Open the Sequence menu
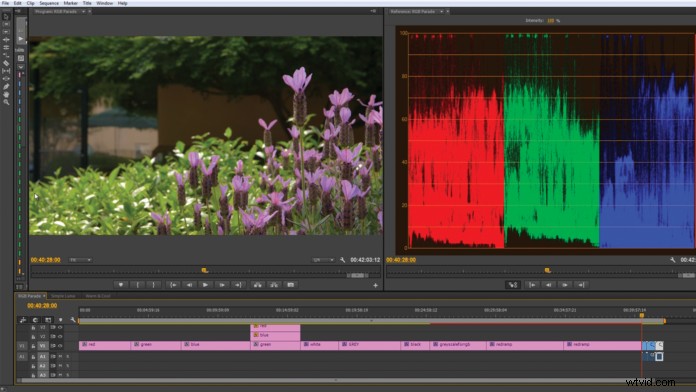Screen dimensions: 696x392 pos(49,3)
